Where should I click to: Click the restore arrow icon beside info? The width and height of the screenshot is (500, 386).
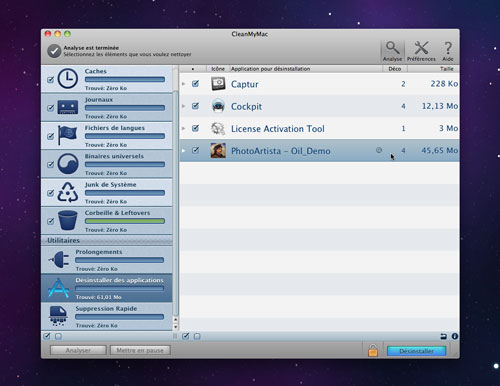point(443,336)
